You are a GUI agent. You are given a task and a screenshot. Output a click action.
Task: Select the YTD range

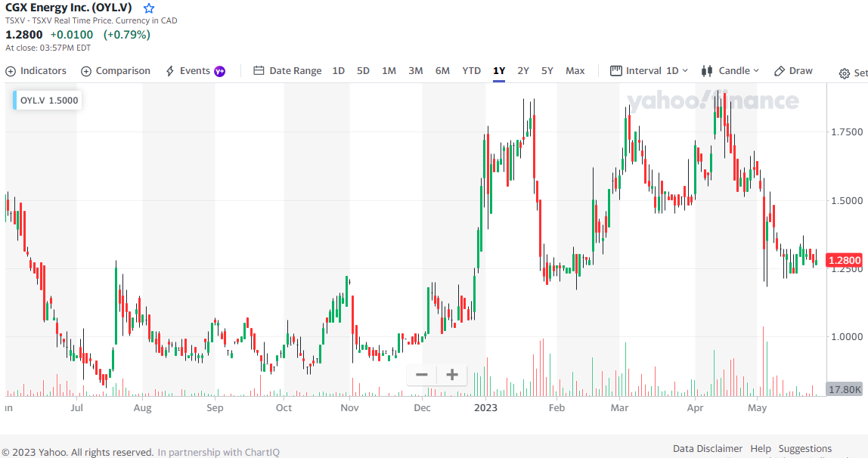click(x=472, y=71)
